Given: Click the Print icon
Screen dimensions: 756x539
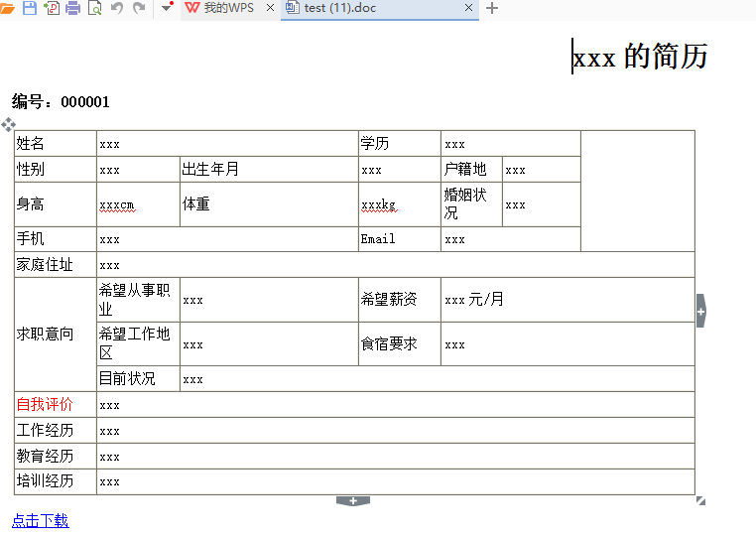Looking at the screenshot, I should coord(72,8).
